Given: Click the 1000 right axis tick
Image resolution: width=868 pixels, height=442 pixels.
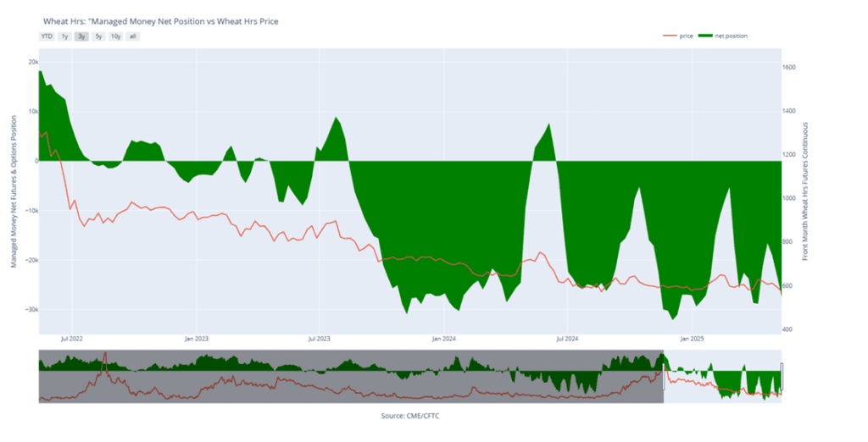Looking at the screenshot, I should [x=789, y=199].
